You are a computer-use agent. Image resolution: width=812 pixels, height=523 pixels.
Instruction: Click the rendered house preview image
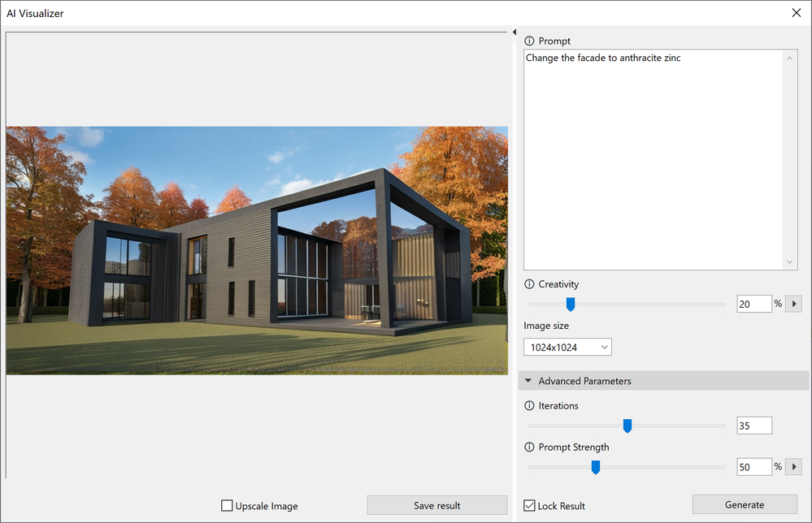(257, 250)
